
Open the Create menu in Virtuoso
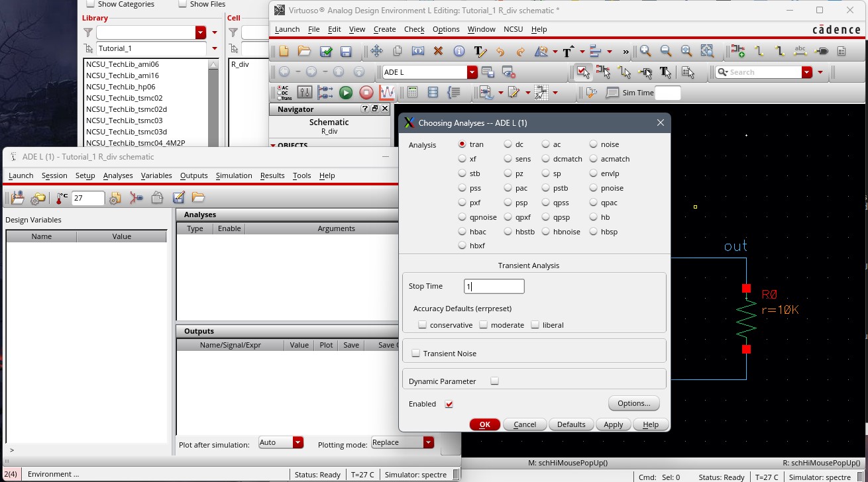(384, 29)
